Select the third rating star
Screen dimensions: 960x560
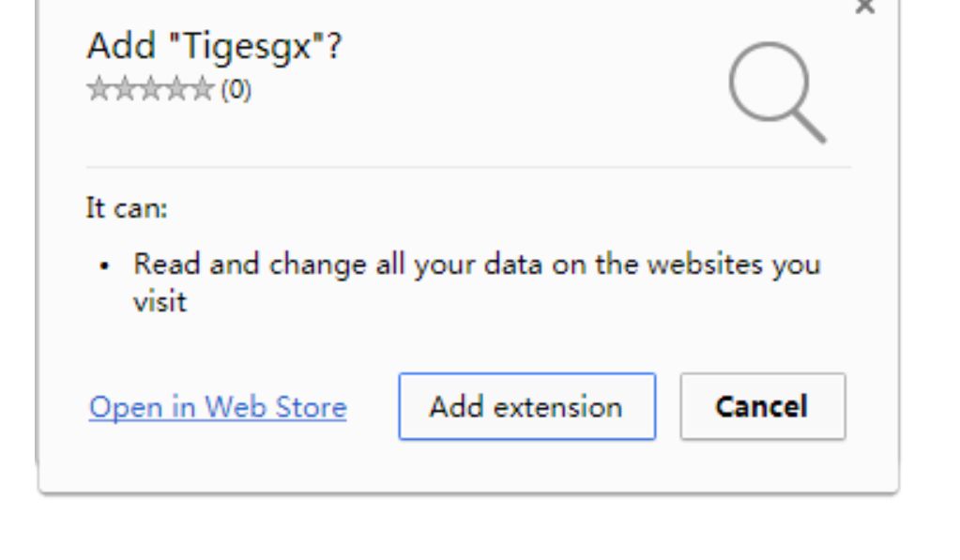pyautogui.click(x=150, y=90)
